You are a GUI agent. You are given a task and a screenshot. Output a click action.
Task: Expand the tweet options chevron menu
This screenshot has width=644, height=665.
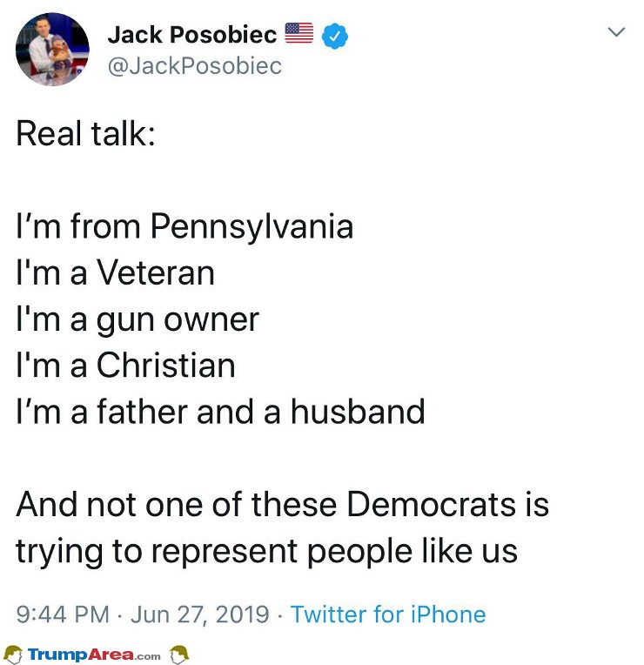pos(616,32)
